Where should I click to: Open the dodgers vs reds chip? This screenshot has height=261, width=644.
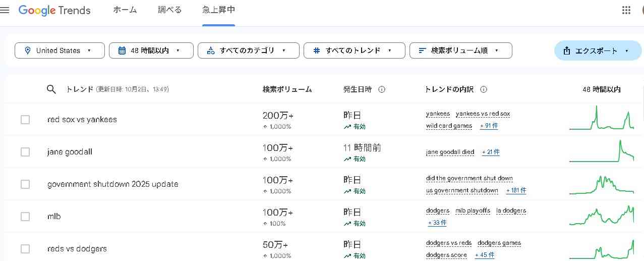[x=448, y=243]
